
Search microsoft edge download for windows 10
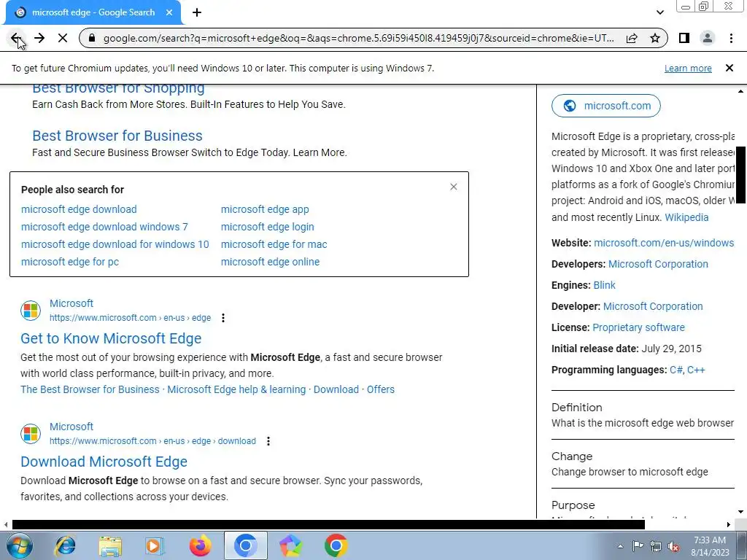point(115,244)
